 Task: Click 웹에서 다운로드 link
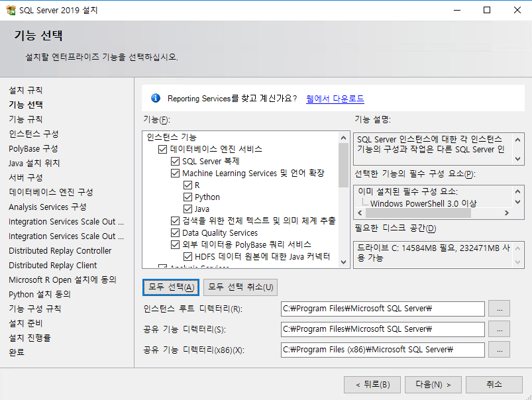(x=335, y=99)
